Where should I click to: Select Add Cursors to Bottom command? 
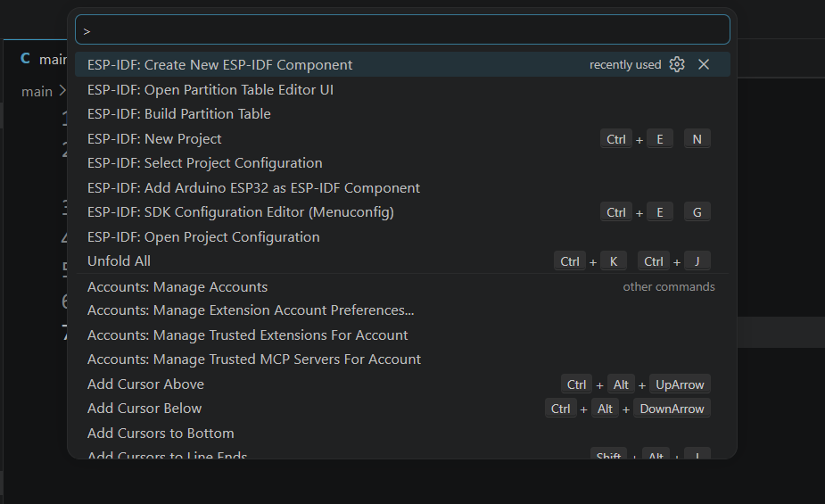coord(161,434)
